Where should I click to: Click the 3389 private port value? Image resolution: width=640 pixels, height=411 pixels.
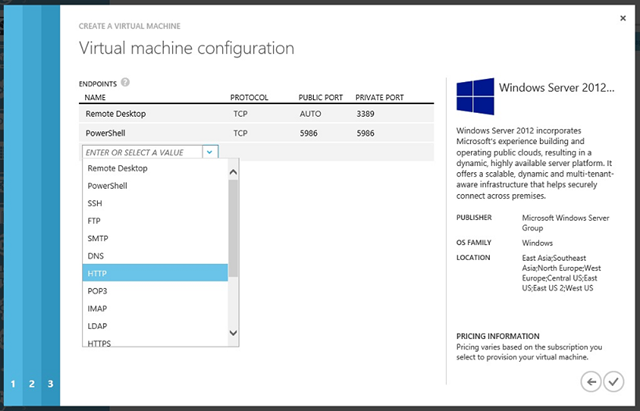click(365, 114)
